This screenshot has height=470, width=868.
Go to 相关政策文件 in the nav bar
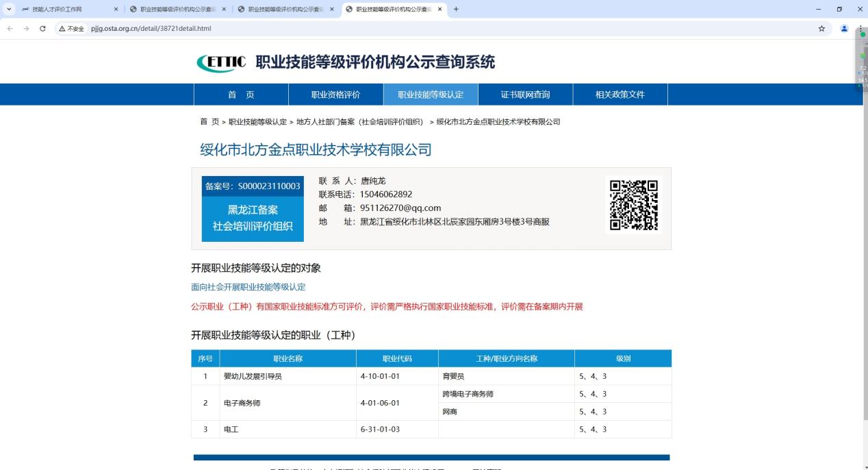click(x=620, y=95)
